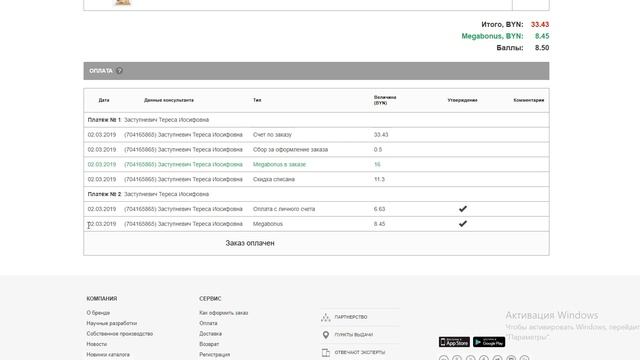Click the question mark icon beside ОПЛАТА
The image size is (640, 360).
[119, 71]
